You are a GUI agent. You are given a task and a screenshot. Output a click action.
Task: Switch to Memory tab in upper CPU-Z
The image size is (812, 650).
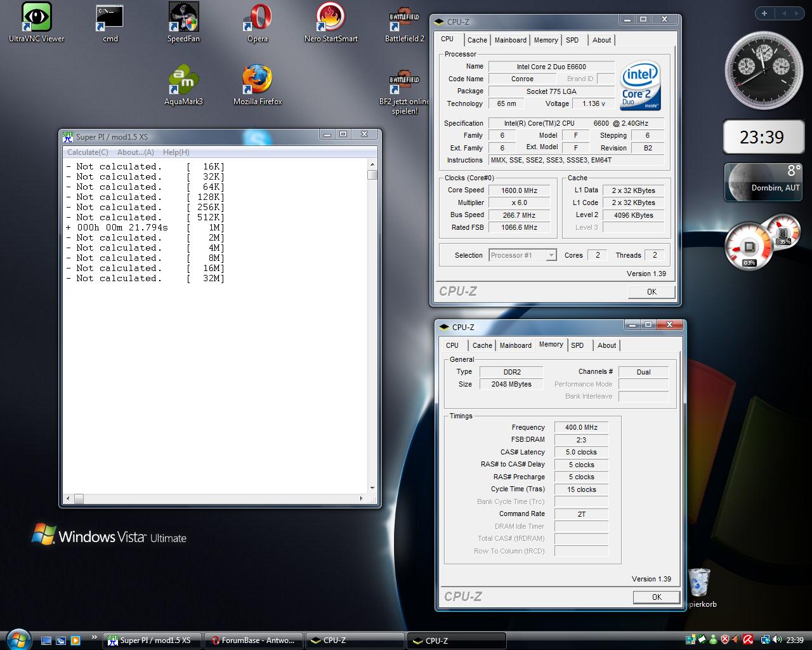546,40
